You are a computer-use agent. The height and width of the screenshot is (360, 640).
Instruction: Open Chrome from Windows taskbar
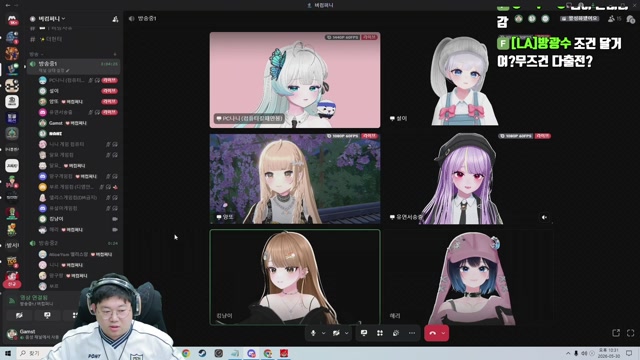(186, 353)
